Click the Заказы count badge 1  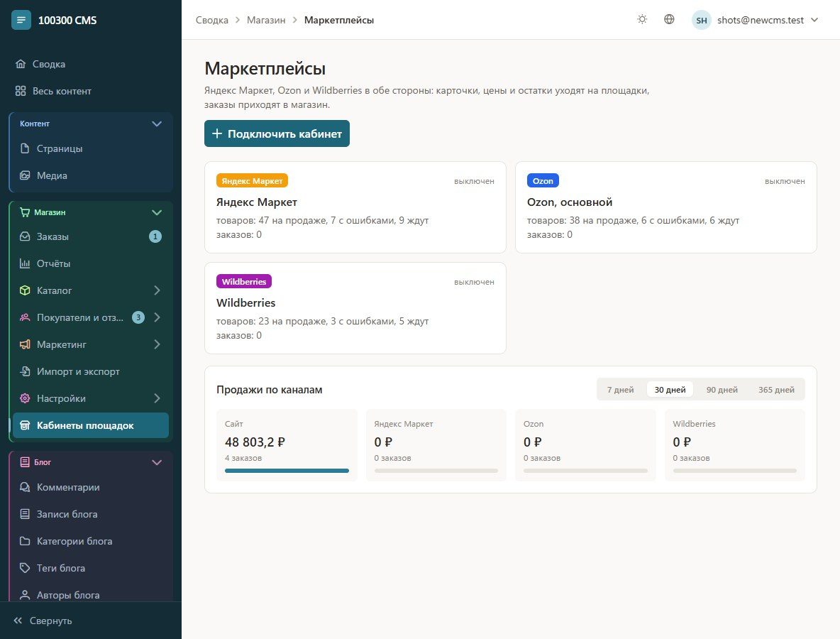[155, 236]
